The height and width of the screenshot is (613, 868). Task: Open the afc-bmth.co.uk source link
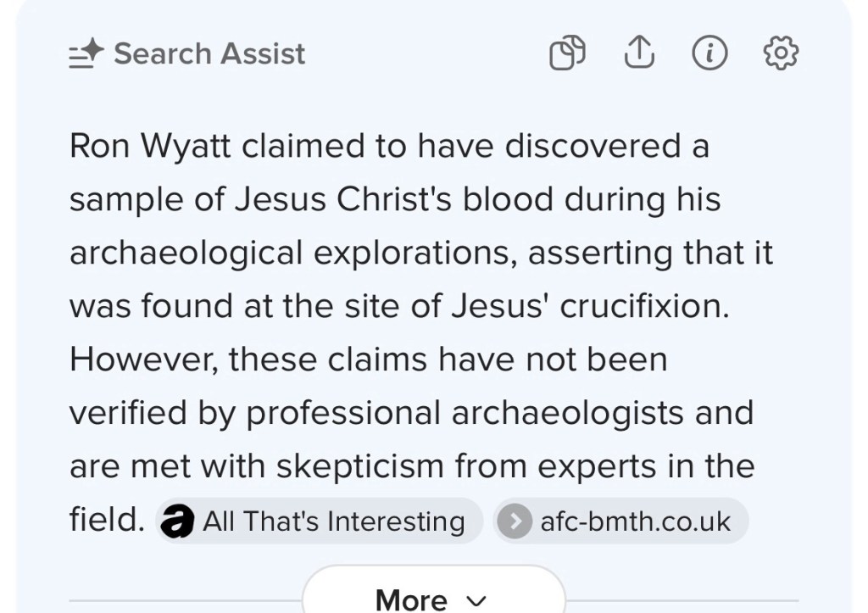point(635,521)
